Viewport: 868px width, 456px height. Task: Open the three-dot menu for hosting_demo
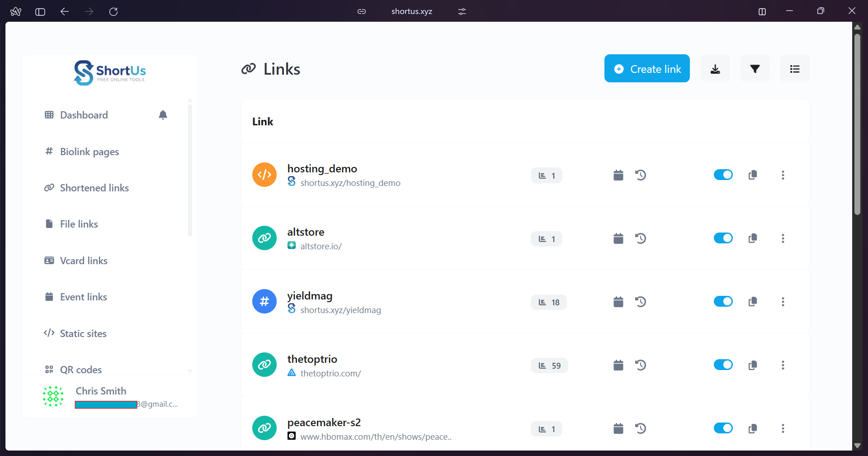pyautogui.click(x=783, y=175)
